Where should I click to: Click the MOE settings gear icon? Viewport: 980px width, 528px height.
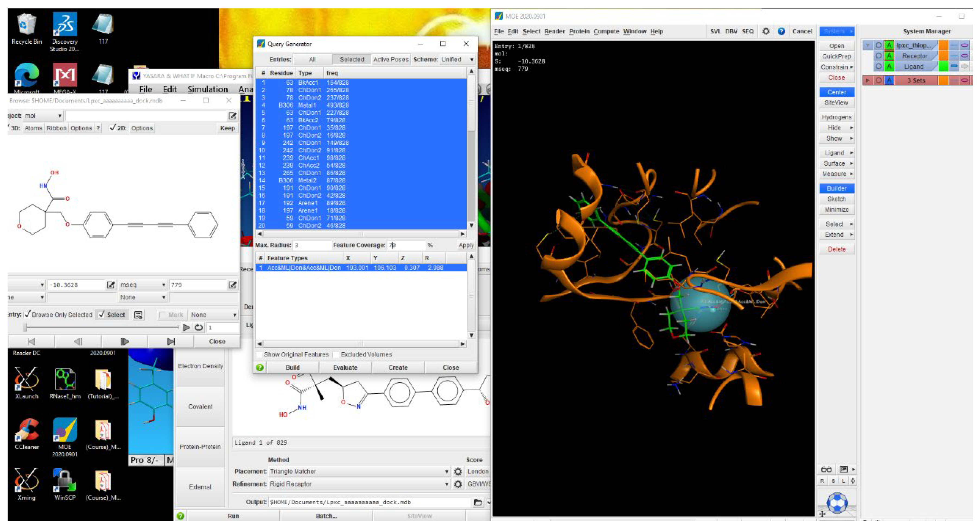pos(765,31)
